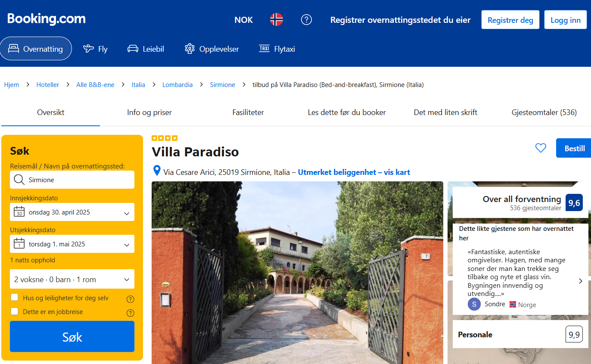Image resolution: width=591 pixels, height=364 pixels.
Task: Open the Opplevelser attractions icon
Action: 190,49
